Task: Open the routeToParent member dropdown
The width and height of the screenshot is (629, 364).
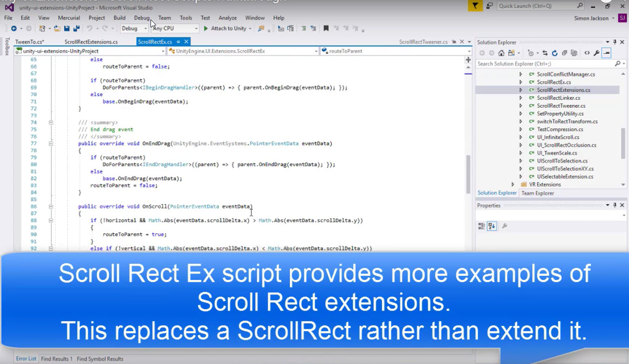Action: pyautogui.click(x=396, y=51)
